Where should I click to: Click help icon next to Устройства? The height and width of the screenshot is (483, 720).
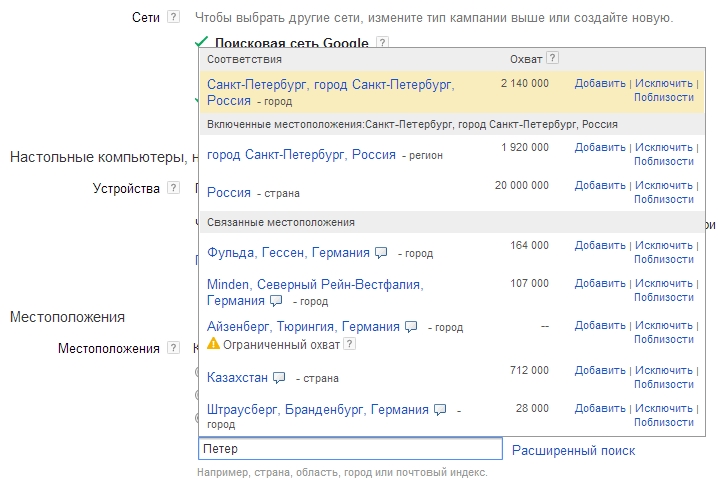(173, 188)
